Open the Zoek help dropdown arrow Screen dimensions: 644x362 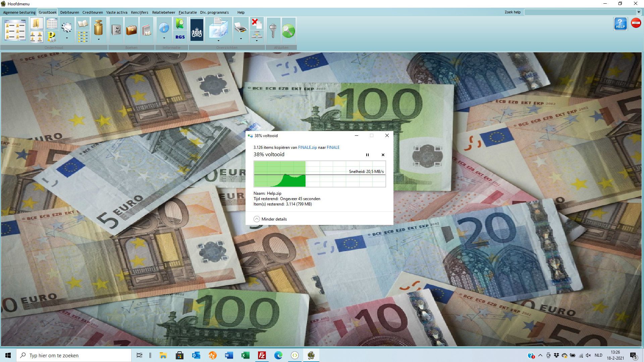click(x=639, y=12)
